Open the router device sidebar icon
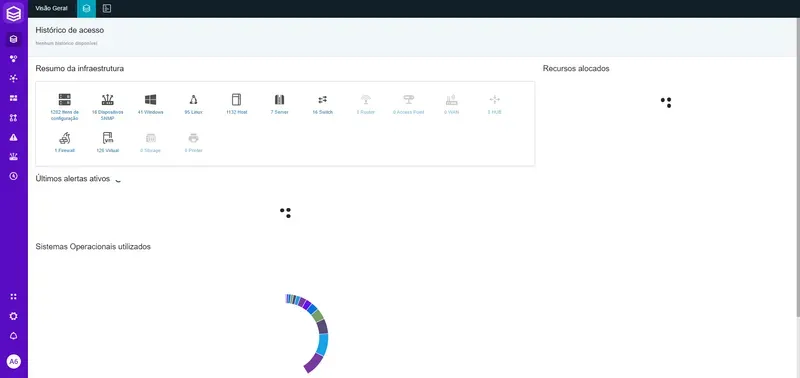 tap(14, 157)
